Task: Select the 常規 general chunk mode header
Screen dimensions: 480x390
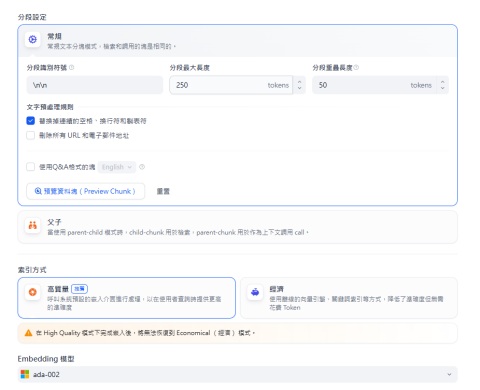Action: pos(237,41)
